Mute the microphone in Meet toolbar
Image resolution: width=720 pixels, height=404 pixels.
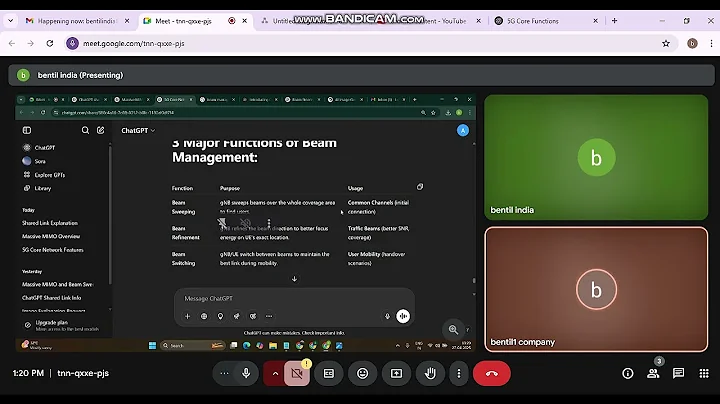(246, 373)
